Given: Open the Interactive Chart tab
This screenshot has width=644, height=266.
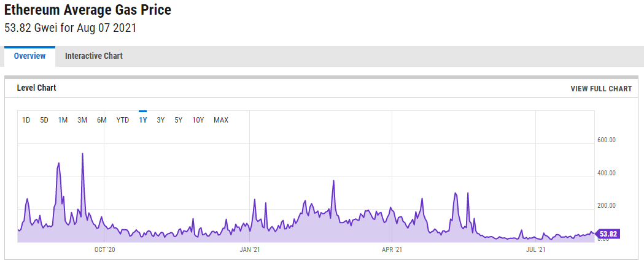Looking at the screenshot, I should 94,56.
